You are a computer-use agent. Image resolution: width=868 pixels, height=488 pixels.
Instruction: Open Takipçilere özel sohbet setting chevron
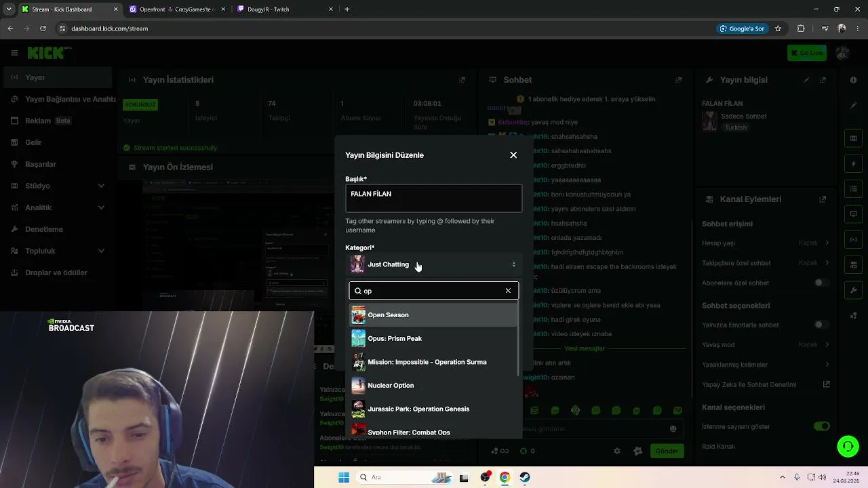827,263
